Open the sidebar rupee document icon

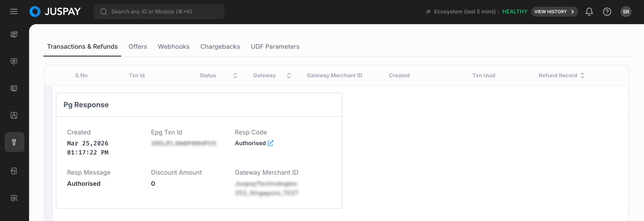14,171
